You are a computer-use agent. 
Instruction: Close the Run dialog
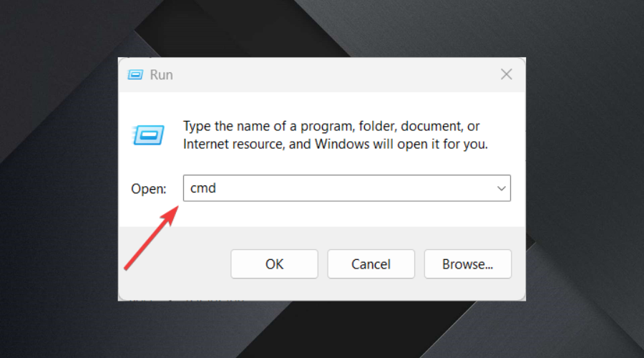(507, 74)
